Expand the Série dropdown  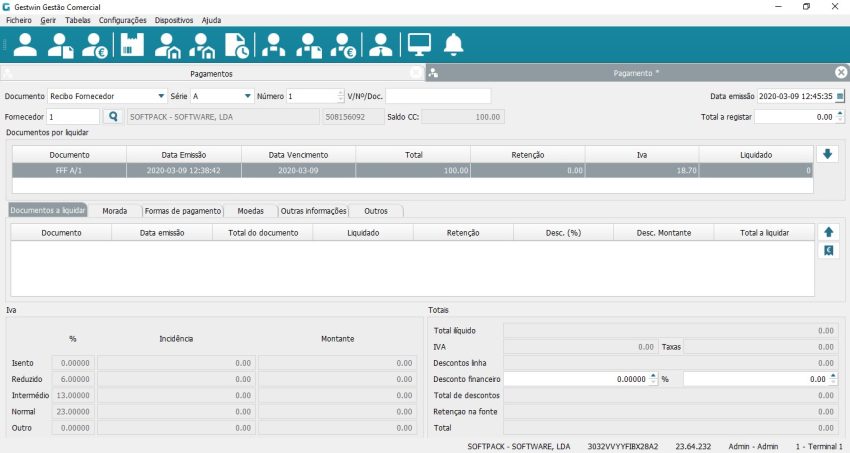pyautogui.click(x=247, y=96)
